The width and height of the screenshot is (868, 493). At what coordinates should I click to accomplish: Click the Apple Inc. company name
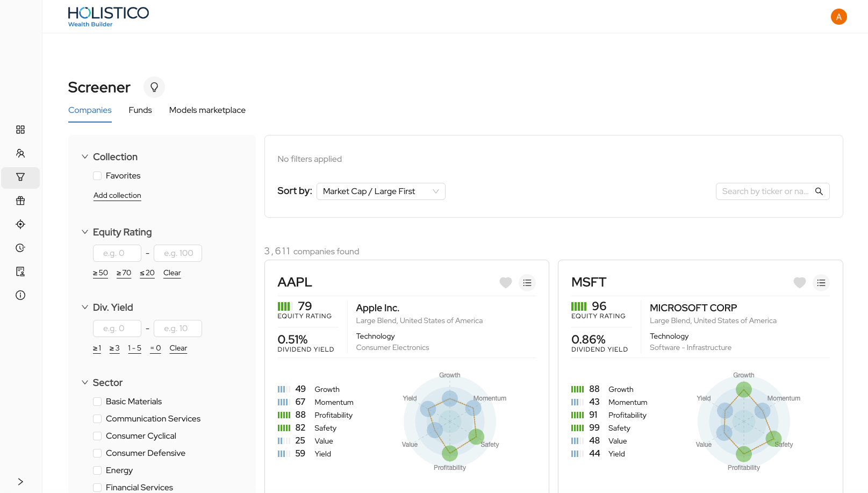[377, 308]
